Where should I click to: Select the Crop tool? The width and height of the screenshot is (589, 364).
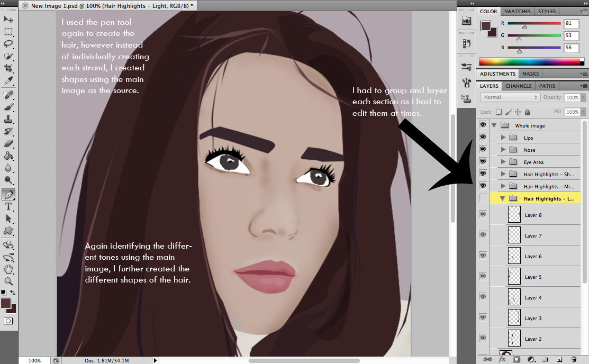click(8, 68)
